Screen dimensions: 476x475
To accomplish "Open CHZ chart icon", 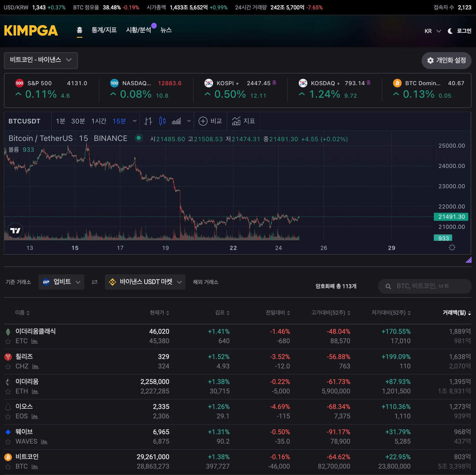I will coord(36,366).
